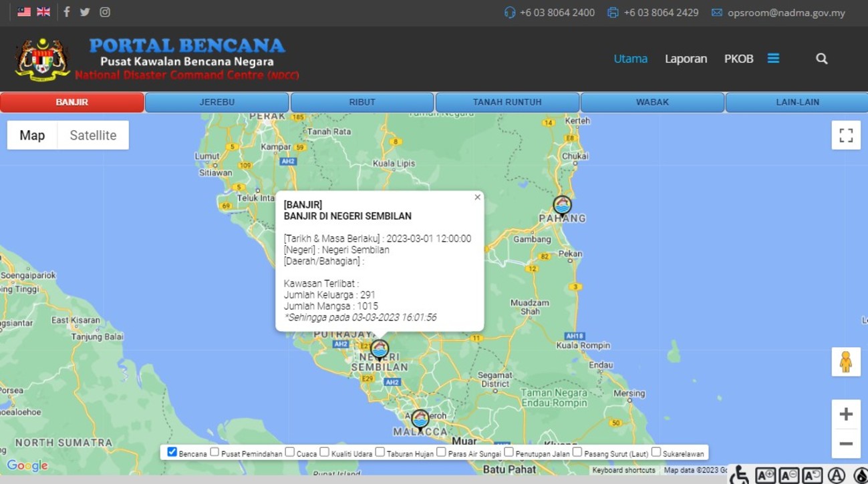Image resolution: width=868 pixels, height=484 pixels.
Task: Click the color contrast droplet icon
Action: [x=861, y=475]
